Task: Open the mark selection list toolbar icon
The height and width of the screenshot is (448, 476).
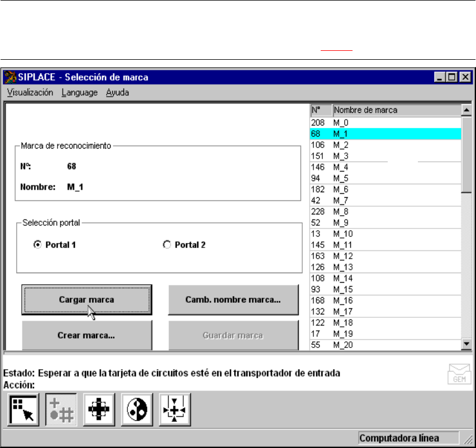Action: click(23, 409)
